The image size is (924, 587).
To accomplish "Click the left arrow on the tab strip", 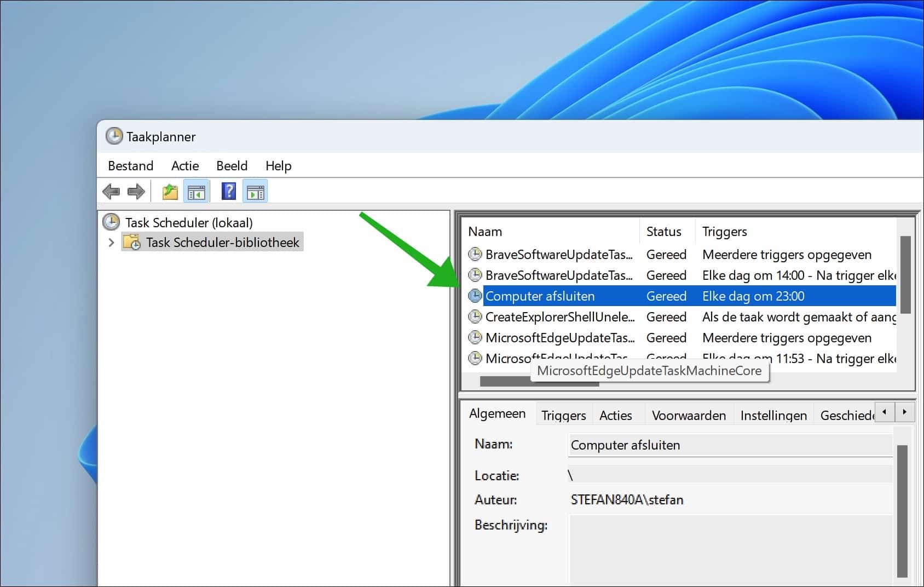I will pyautogui.click(x=885, y=412).
